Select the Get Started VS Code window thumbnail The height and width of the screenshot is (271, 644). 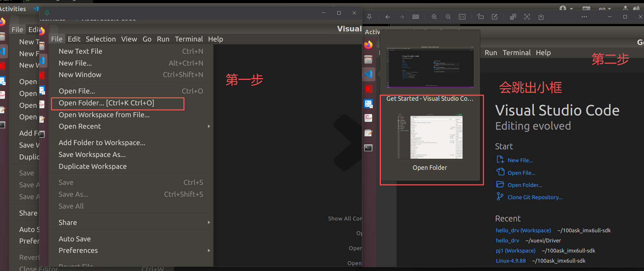pos(430,67)
